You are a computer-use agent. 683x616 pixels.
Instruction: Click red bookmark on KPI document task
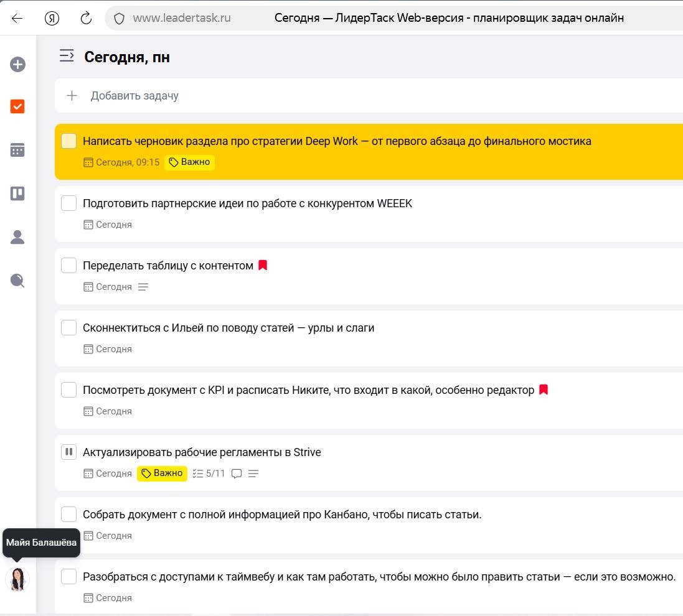point(544,390)
